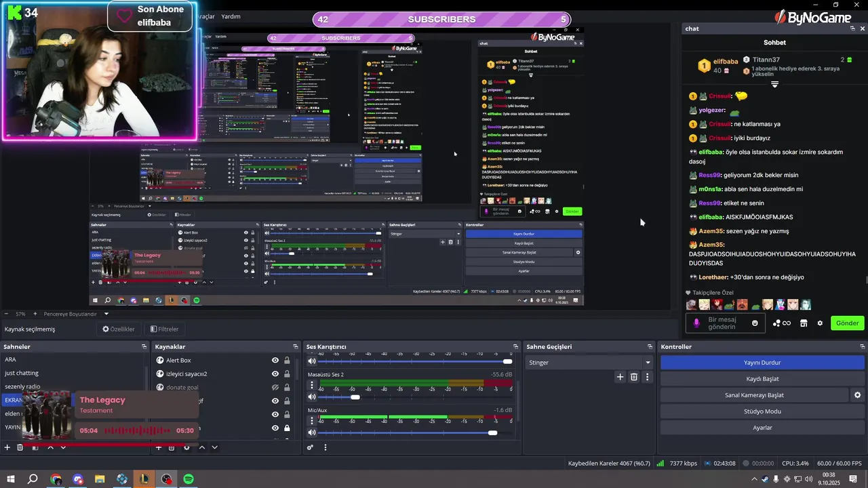The image size is (868, 488).
Task: Click Kaydı Başlat button
Action: click(762, 379)
